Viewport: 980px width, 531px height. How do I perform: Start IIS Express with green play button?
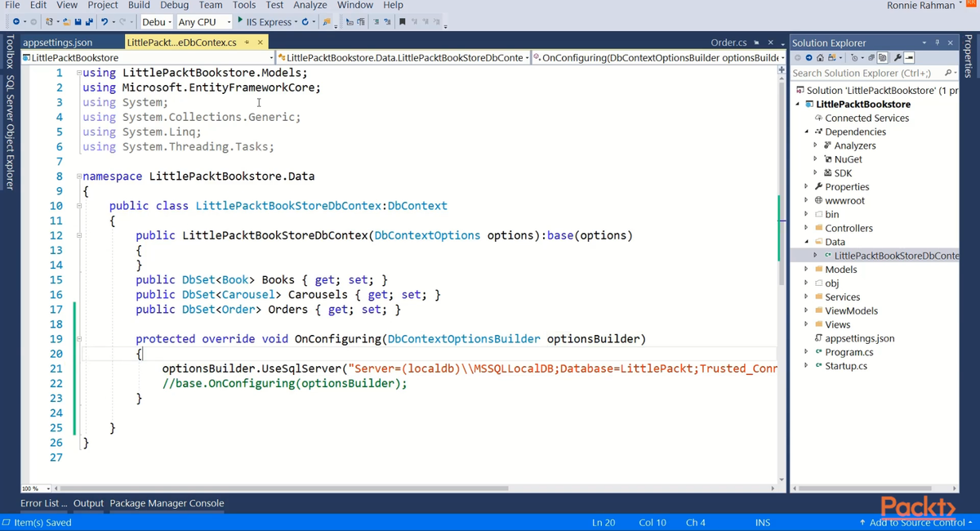[240, 20]
